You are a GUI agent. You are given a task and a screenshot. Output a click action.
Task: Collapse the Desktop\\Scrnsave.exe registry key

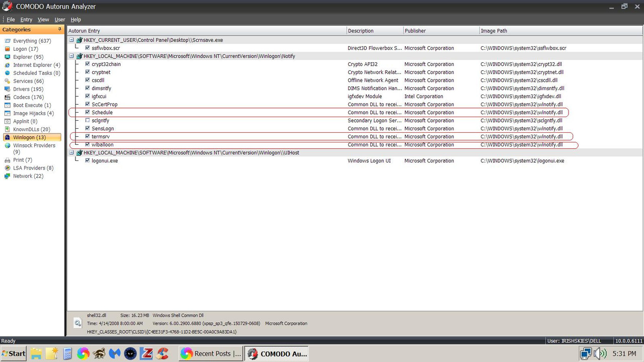pyautogui.click(x=71, y=40)
